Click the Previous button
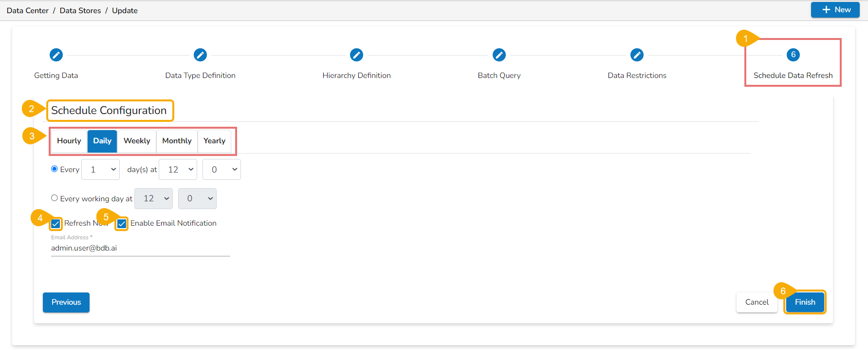This screenshot has height=350, width=868. tap(66, 302)
